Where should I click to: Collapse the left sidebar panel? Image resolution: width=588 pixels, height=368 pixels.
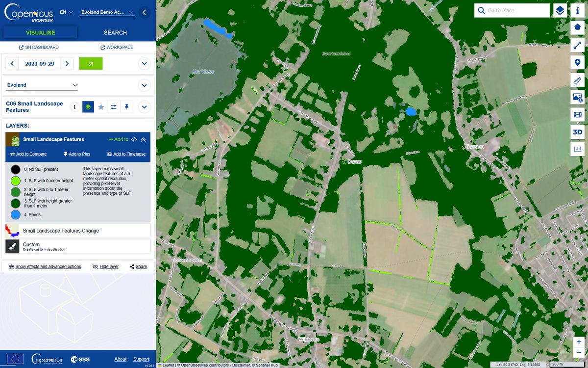[x=144, y=12]
